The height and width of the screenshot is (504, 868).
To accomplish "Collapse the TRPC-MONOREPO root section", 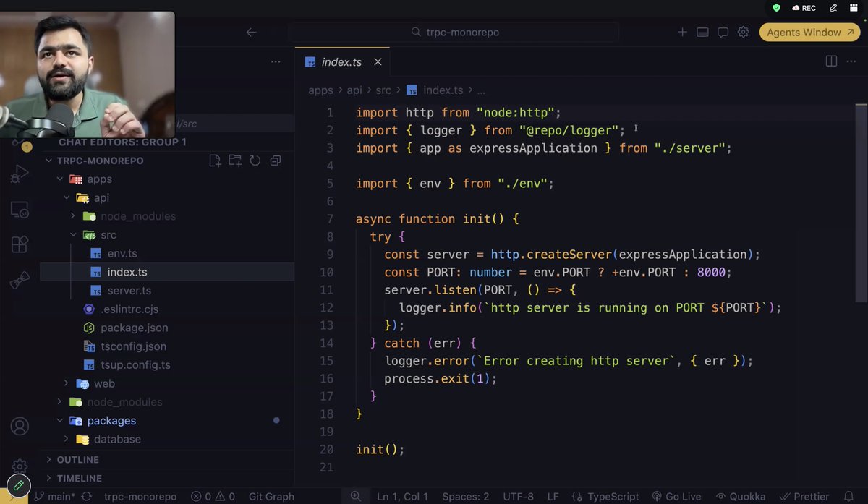I will click(49, 161).
